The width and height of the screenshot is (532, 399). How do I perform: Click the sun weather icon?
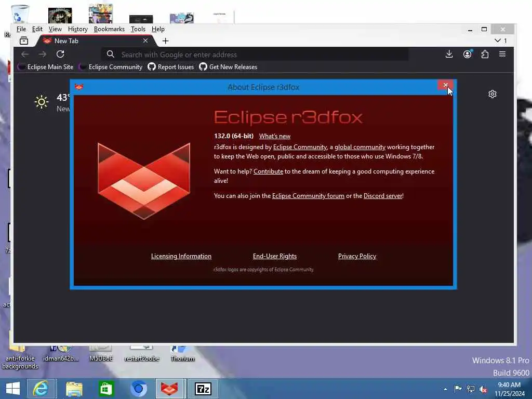42,102
